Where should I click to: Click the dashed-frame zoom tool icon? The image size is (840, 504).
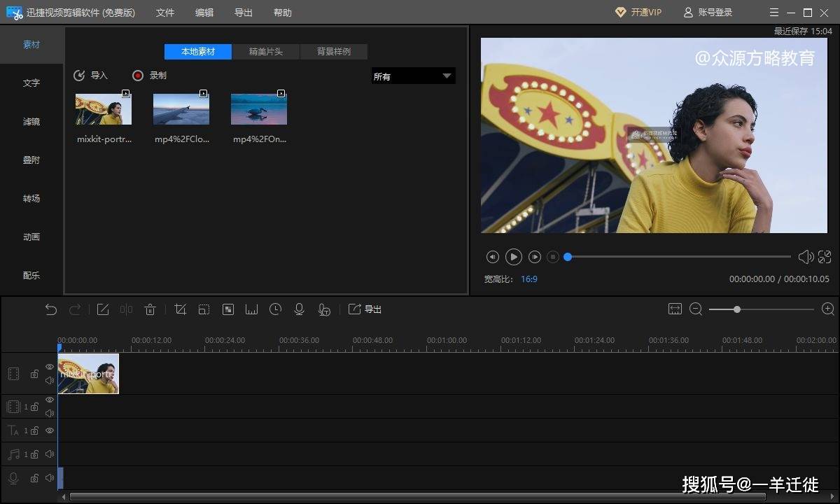coord(204,309)
